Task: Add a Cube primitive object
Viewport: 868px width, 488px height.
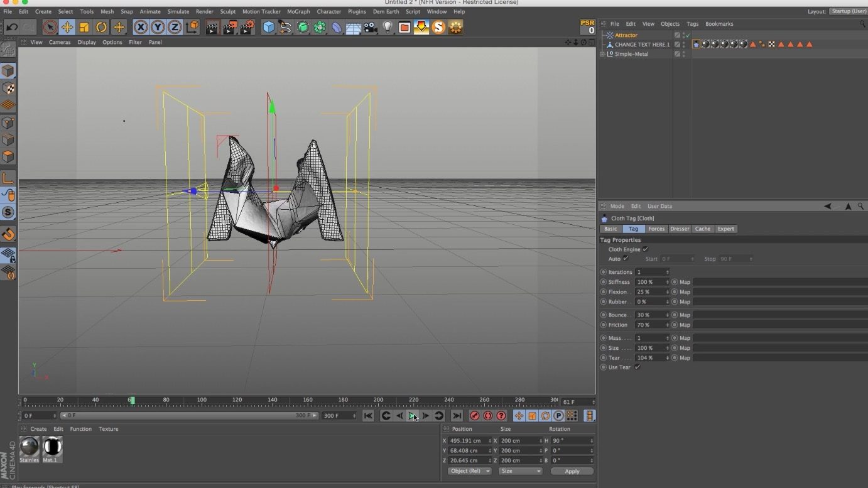Action: coord(269,27)
